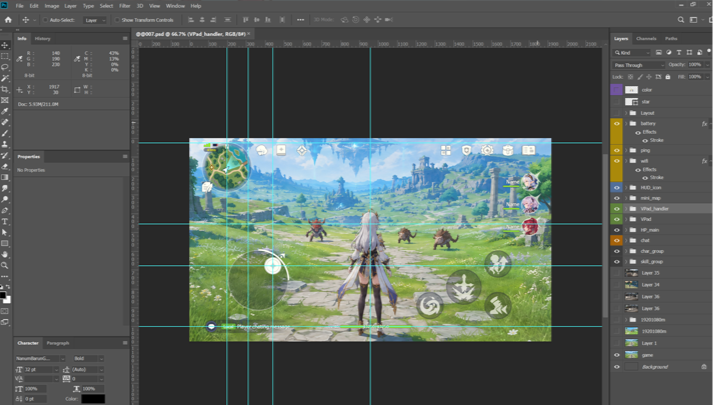Select the Gradient tool

coord(5,177)
